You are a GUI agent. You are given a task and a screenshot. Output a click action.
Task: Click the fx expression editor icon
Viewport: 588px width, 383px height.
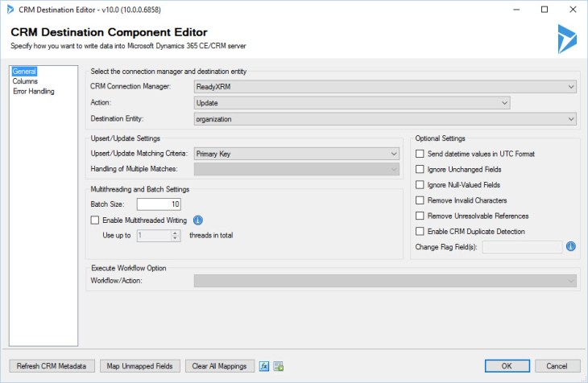[x=264, y=366]
